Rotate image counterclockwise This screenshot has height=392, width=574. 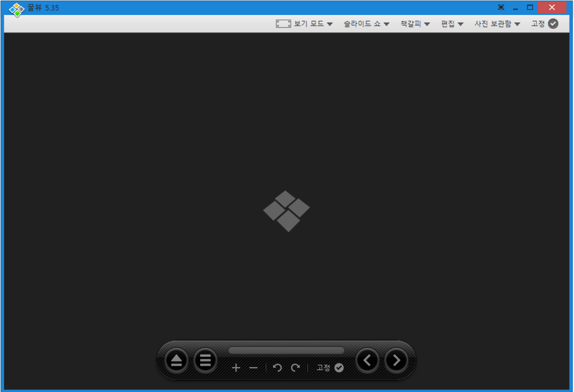click(277, 368)
